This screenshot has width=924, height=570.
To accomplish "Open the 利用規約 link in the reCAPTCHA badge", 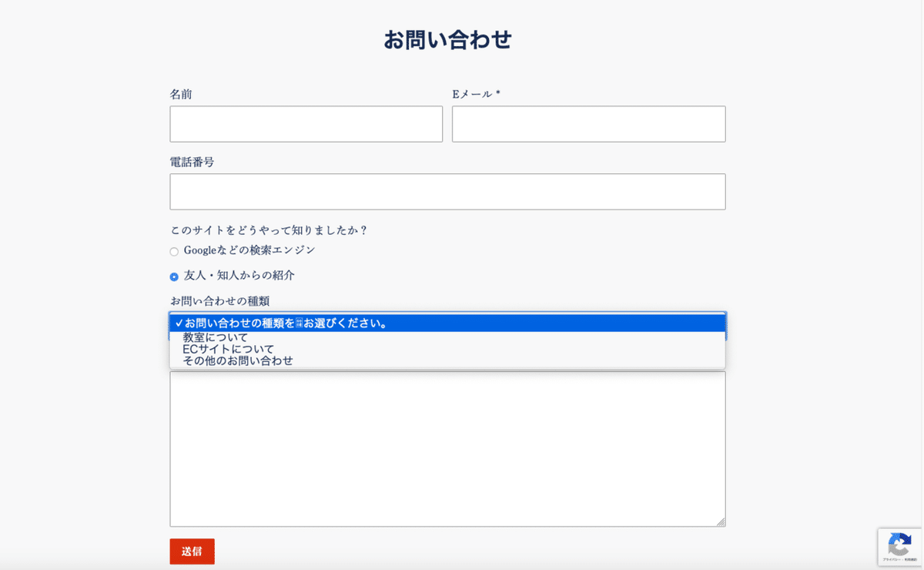I will pyautogui.click(x=911, y=559).
